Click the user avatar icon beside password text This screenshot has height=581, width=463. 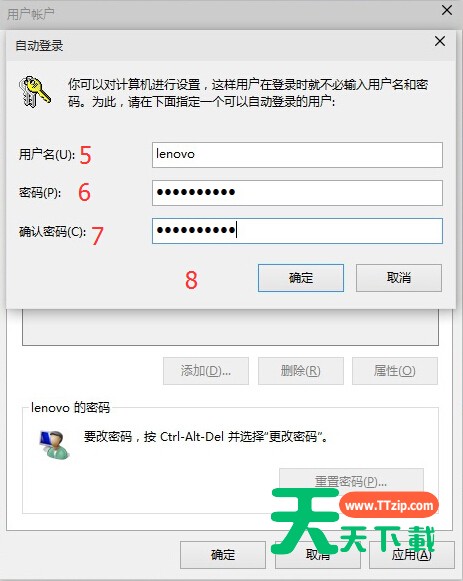coord(54,445)
